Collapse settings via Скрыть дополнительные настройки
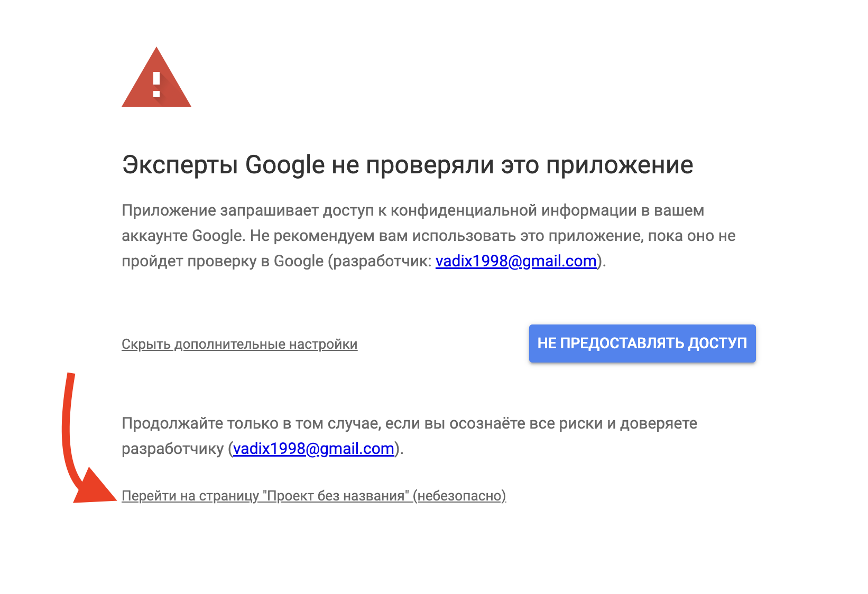 239,344
